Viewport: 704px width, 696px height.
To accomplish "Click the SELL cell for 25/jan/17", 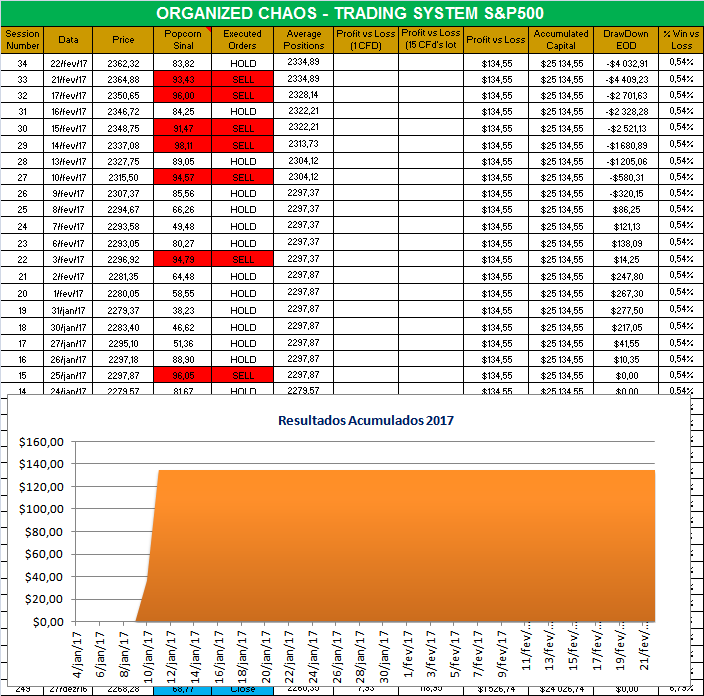I will click(x=242, y=375).
